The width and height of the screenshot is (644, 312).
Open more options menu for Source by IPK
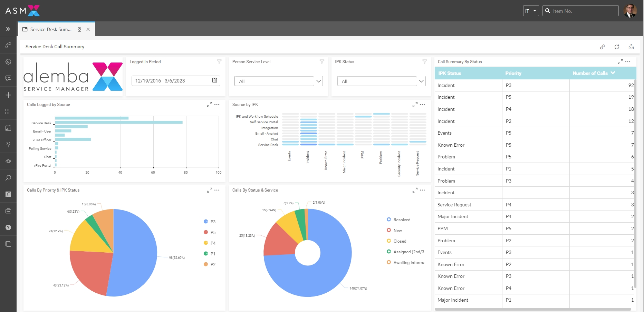[422, 105]
